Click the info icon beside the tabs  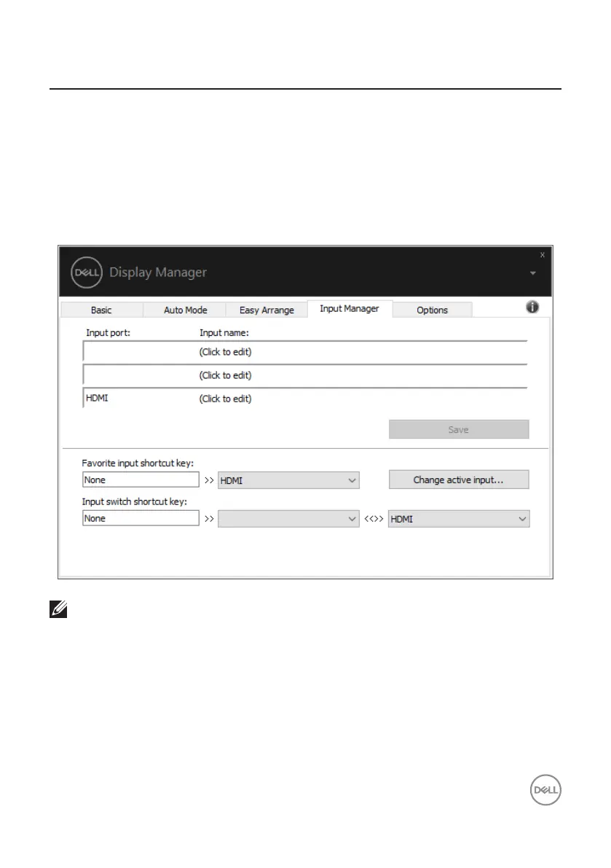tap(532, 308)
